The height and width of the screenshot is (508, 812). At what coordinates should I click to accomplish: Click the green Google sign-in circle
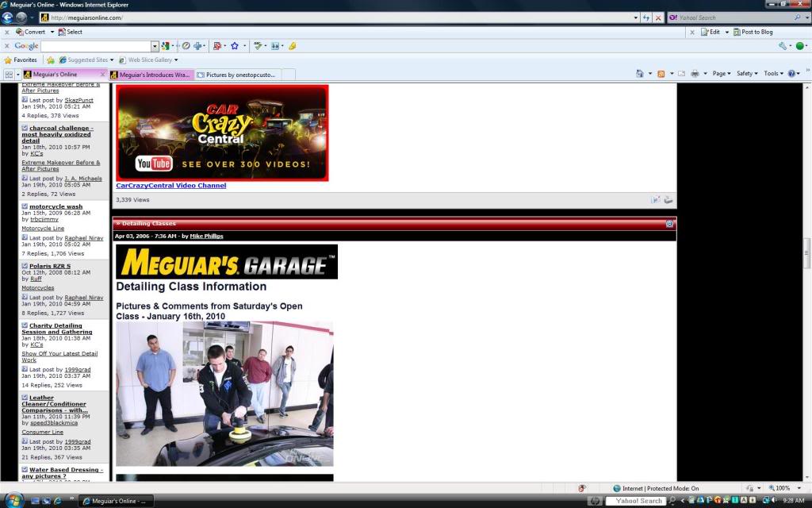[x=800, y=46]
